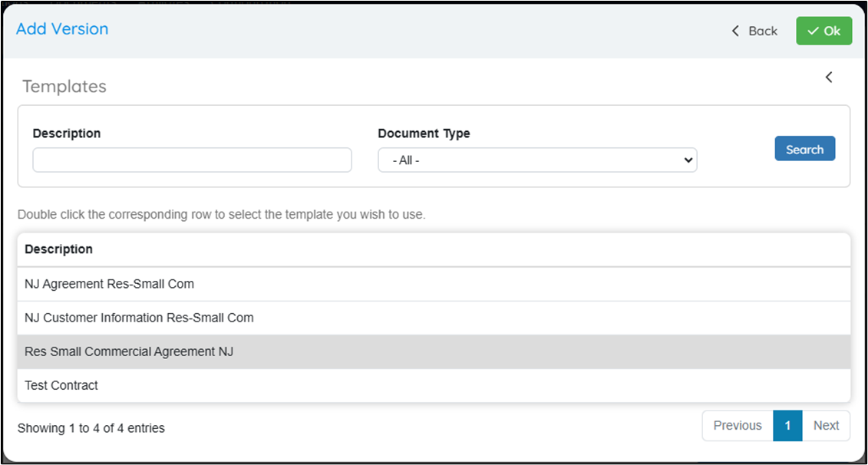Collapse the Templates panel with chevron

point(829,77)
